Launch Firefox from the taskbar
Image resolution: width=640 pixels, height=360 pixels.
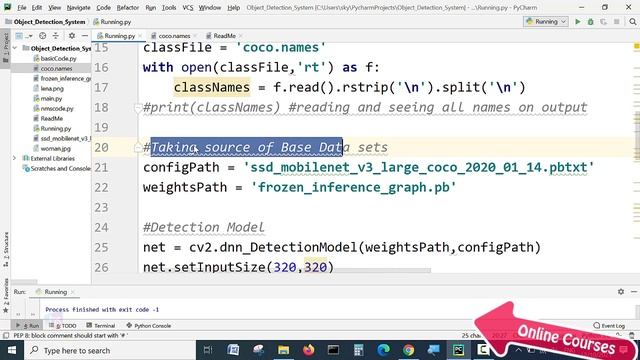309,350
